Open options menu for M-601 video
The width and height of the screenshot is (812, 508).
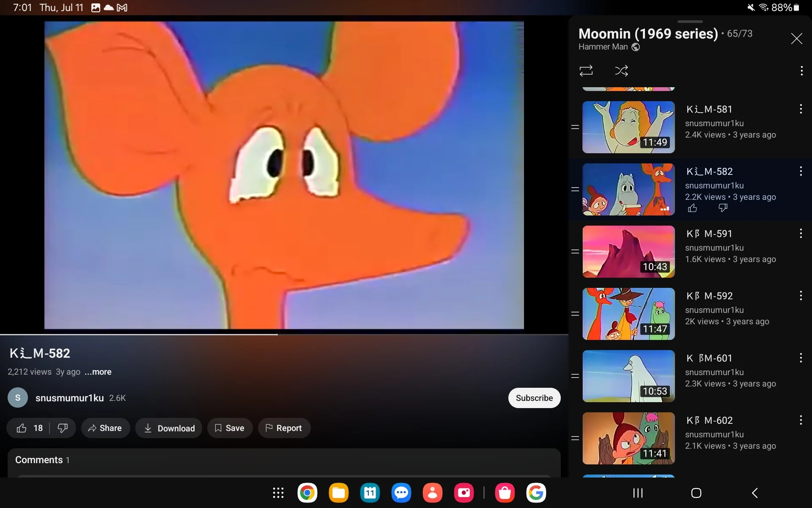coord(801,358)
